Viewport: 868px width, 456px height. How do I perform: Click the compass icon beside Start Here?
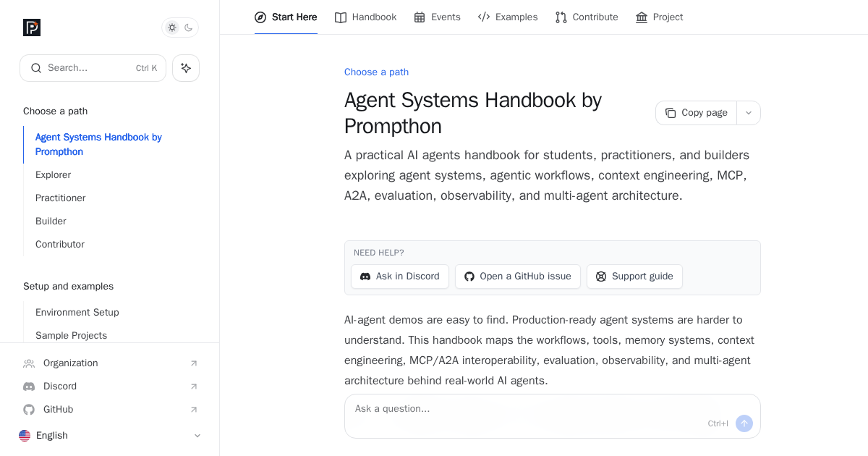(260, 17)
